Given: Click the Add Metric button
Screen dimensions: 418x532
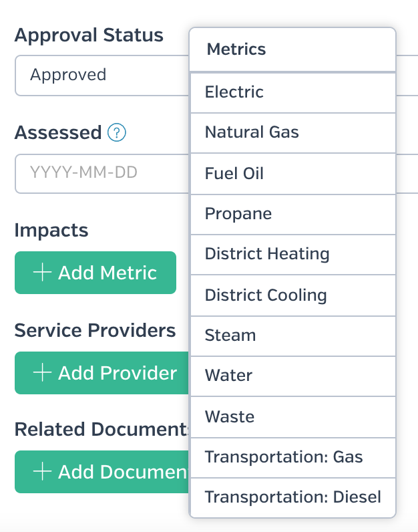Looking at the screenshot, I should pyautogui.click(x=95, y=273).
